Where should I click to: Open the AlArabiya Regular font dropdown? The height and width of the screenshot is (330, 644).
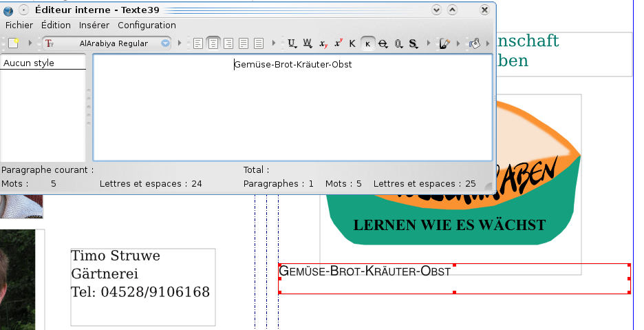click(x=165, y=43)
